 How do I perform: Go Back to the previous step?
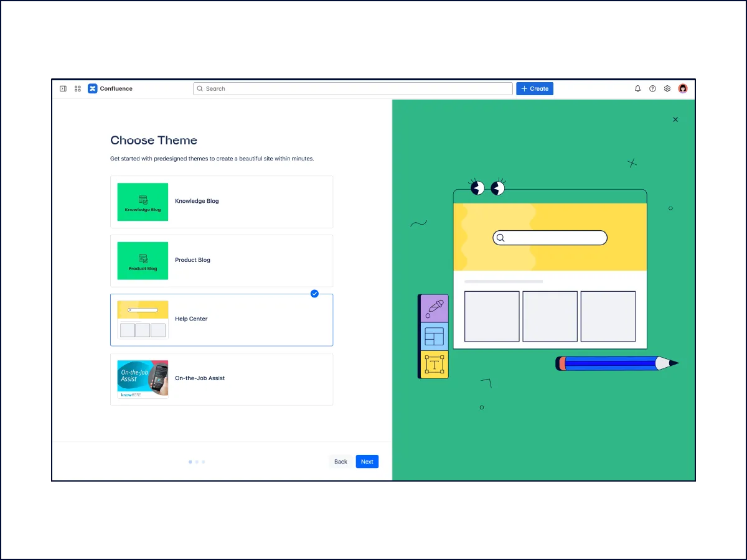[341, 462]
